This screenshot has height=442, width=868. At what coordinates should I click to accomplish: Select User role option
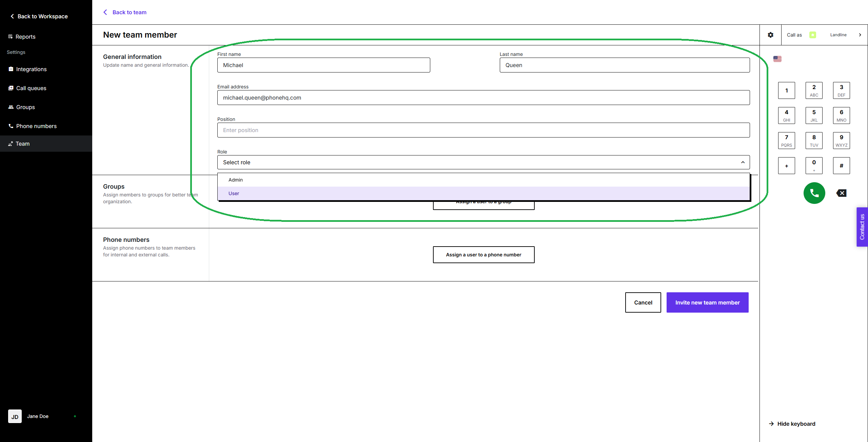[234, 193]
